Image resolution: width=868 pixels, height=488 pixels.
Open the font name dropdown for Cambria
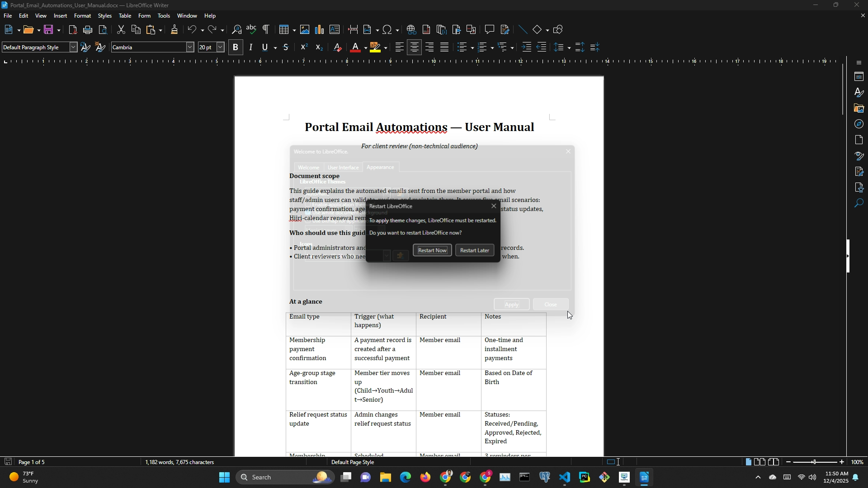190,47
